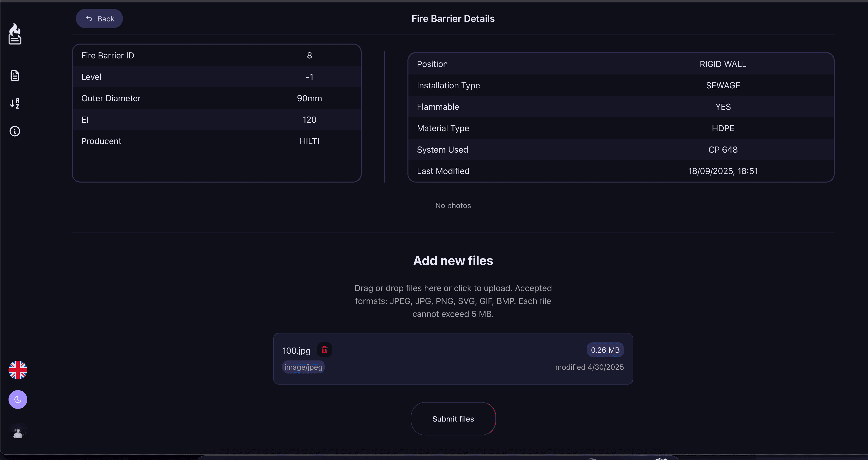This screenshot has height=460, width=868.
Task: Open the info page from the sidebar
Action: pos(15,131)
